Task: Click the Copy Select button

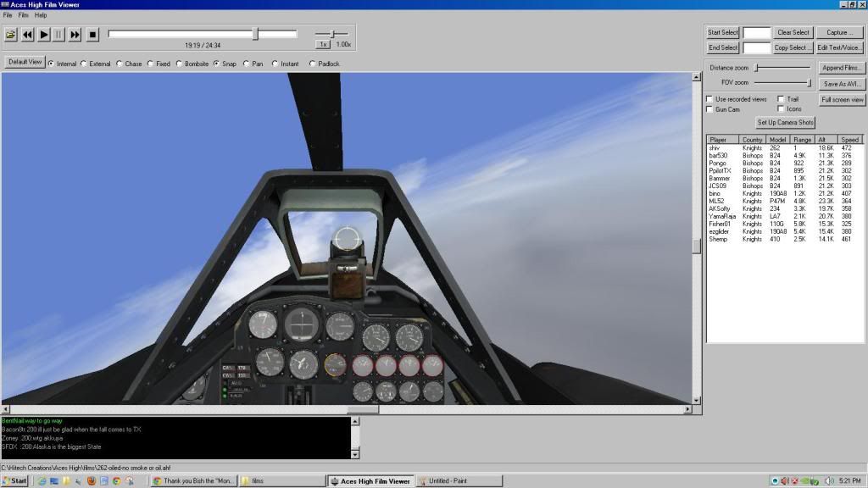Action: pyautogui.click(x=793, y=47)
